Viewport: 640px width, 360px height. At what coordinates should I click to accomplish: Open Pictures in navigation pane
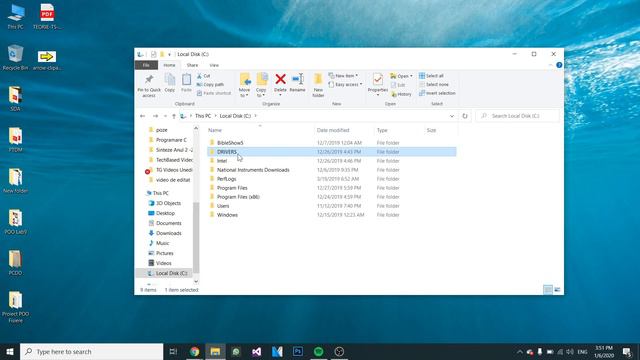point(164,253)
